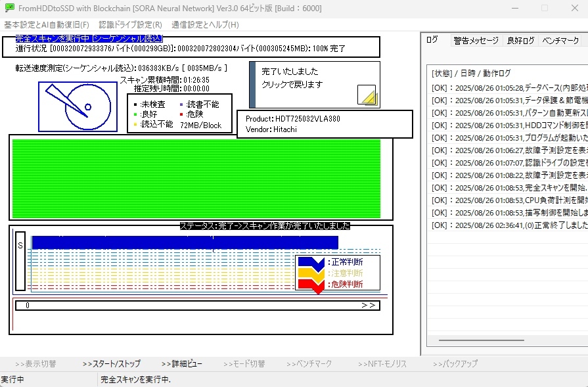Image resolution: width=588 pixels, height=387 pixels.
Task: Select log entry 01:05:31 データ保護＆節電
Action: click(x=509, y=100)
